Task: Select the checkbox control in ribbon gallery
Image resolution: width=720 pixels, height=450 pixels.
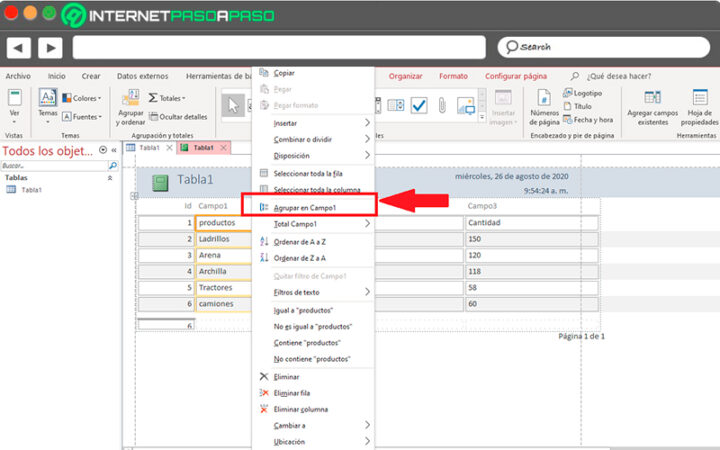Action: 419,105
